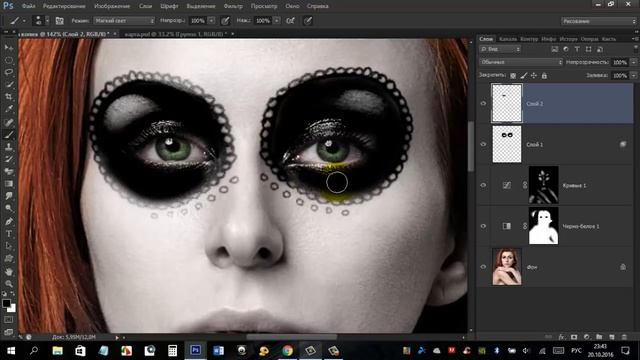Image resolution: width=640 pixels, height=360 pixels.
Task: Open Word from the taskbar
Action: click(x=218, y=351)
